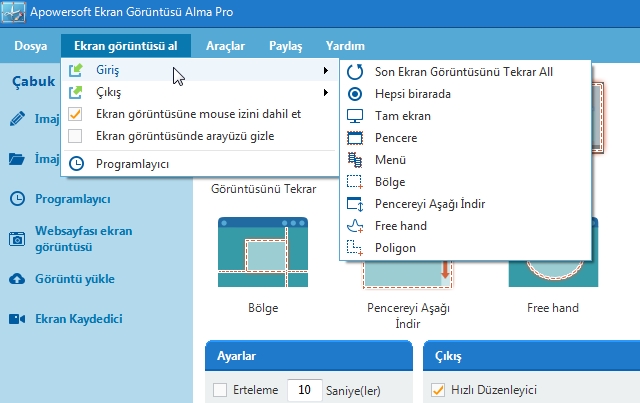640x403 pixels.
Task: Click the Programlayıcı clock icon in sidebar
Action: [x=17, y=198]
